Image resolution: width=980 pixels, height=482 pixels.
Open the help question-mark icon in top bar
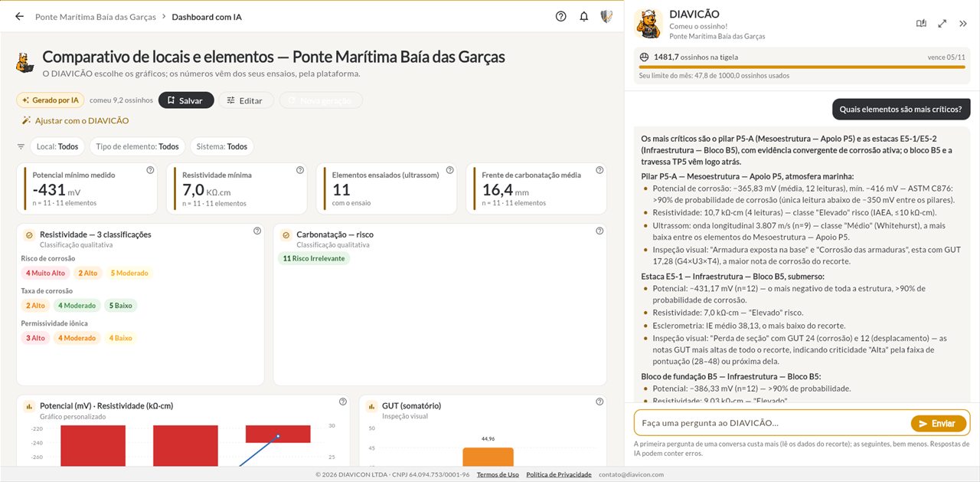pos(561,16)
